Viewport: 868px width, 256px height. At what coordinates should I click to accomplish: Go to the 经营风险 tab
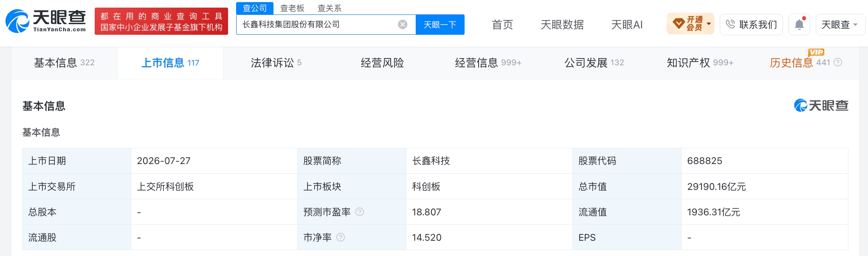tap(382, 63)
